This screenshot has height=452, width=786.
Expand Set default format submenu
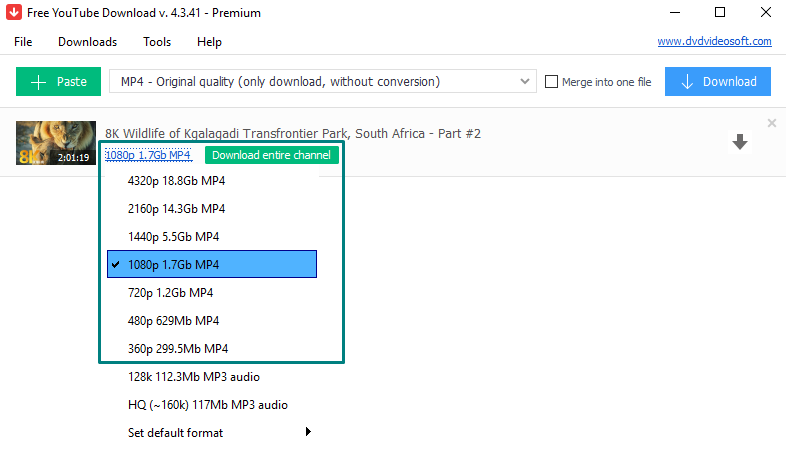(x=212, y=432)
